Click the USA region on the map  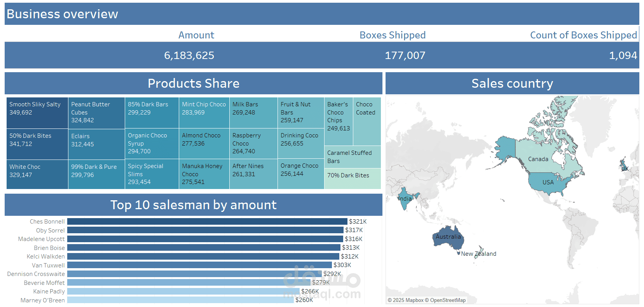tap(548, 183)
